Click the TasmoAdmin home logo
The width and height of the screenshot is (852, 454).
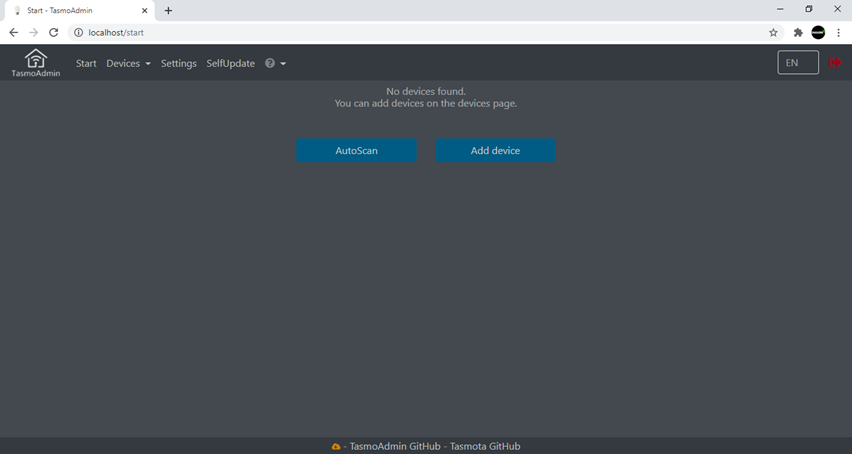point(36,63)
